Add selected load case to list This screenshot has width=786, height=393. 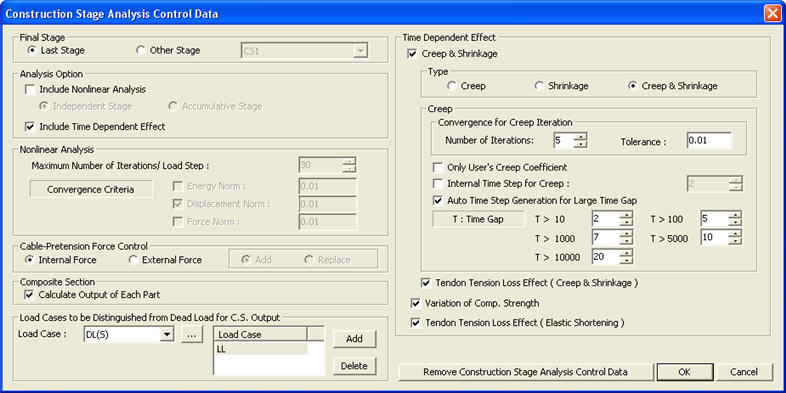click(354, 339)
